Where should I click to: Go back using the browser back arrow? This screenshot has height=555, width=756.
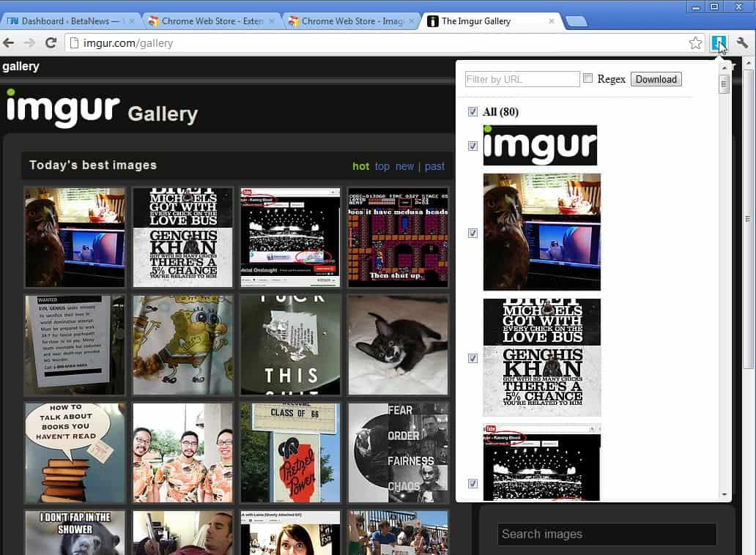tap(10, 43)
